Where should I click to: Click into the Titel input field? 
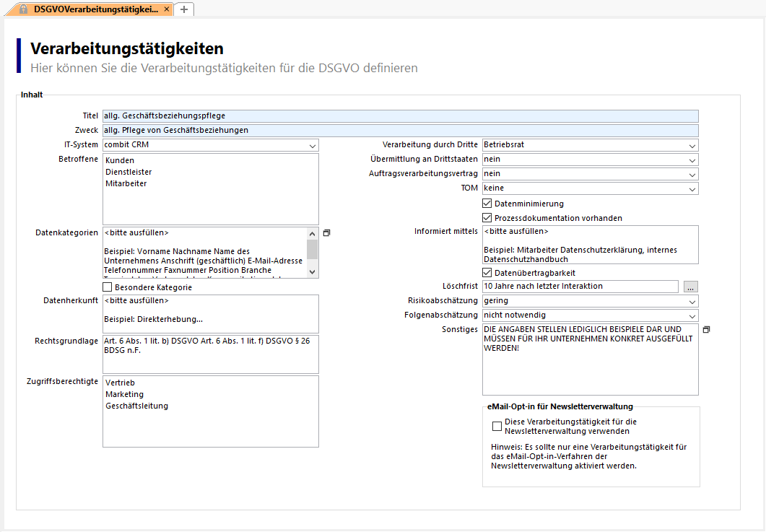tap(400, 115)
